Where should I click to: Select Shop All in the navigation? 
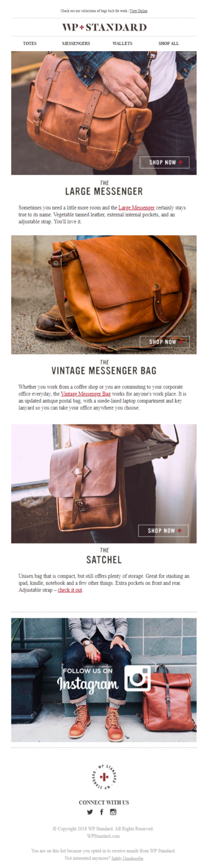168,43
